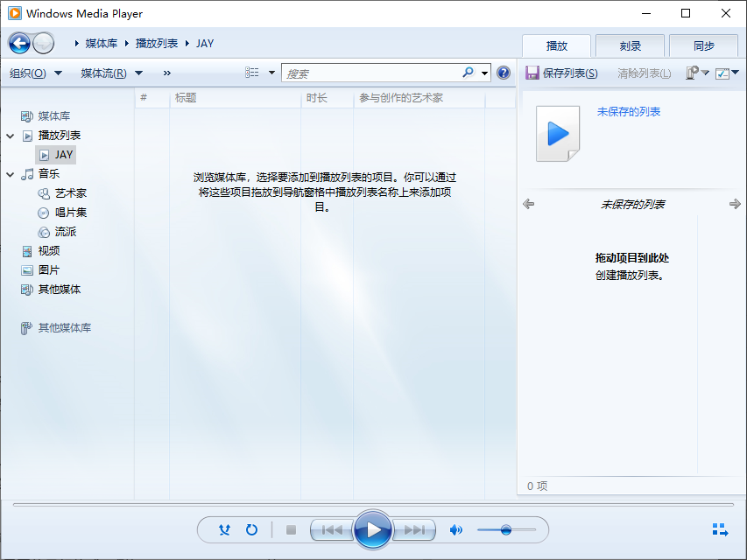Viewport: 747px width, 560px height.
Task: Toggle shuffle playback mode
Action: 224,529
